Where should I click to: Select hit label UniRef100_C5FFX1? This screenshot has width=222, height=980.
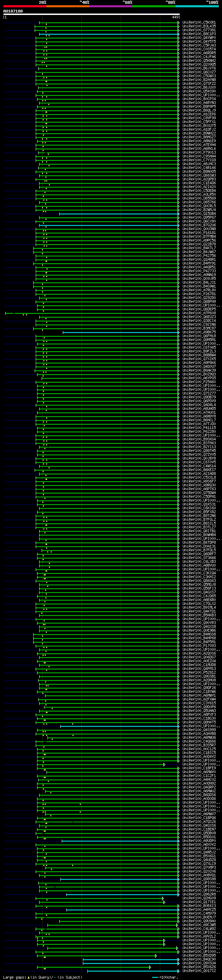[x=199, y=122]
